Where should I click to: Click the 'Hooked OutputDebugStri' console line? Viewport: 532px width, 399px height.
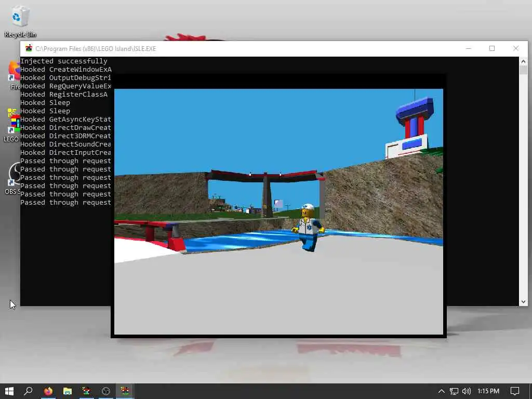point(65,78)
